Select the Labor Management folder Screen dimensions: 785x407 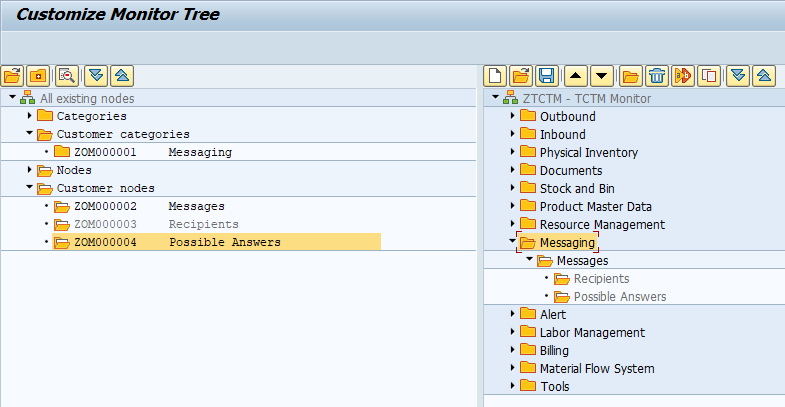point(592,333)
